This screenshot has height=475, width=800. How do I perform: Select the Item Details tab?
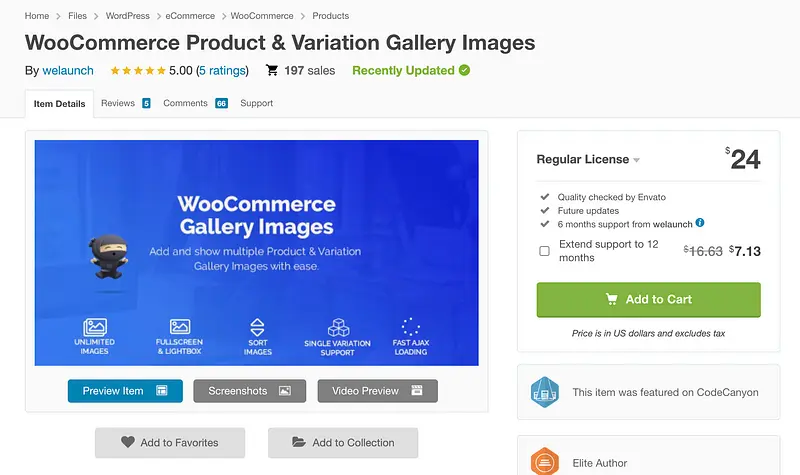point(59,104)
